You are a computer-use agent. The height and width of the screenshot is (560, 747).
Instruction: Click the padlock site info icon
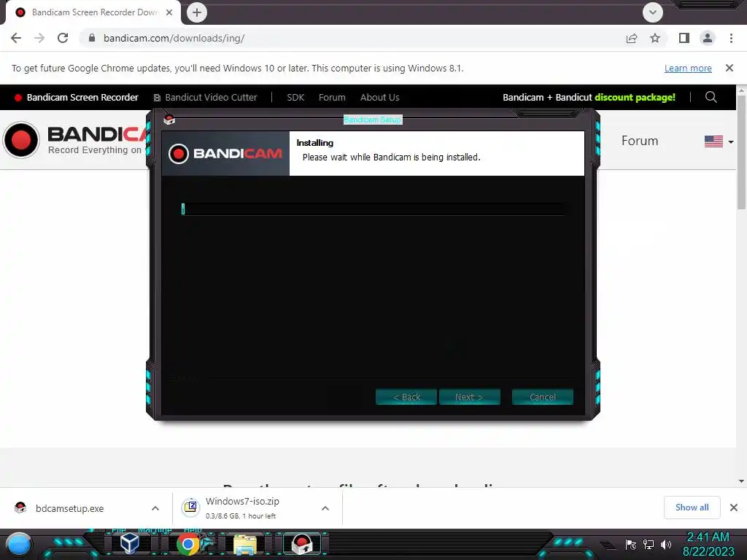(92, 38)
